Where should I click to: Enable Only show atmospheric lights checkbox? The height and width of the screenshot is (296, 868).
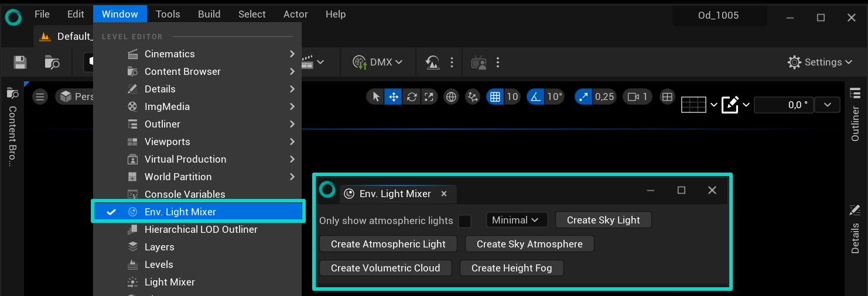click(x=464, y=221)
